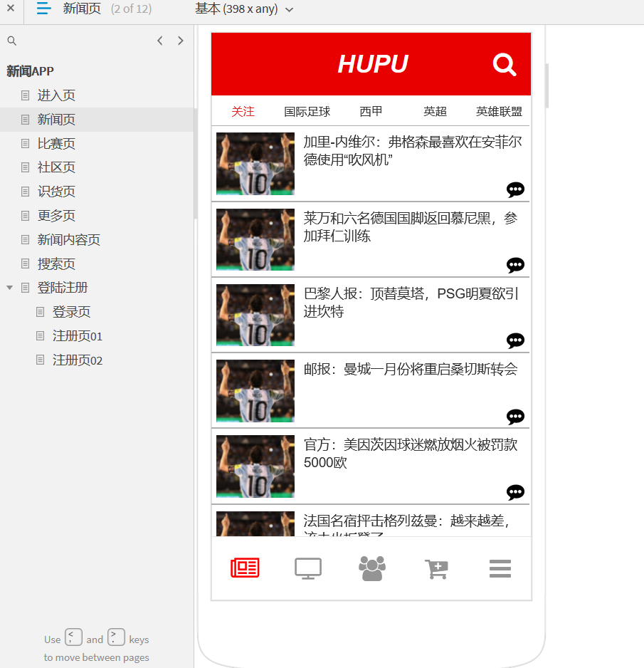
Task: Click thumbnail of the 邮报 曼城 article
Action: (x=255, y=391)
